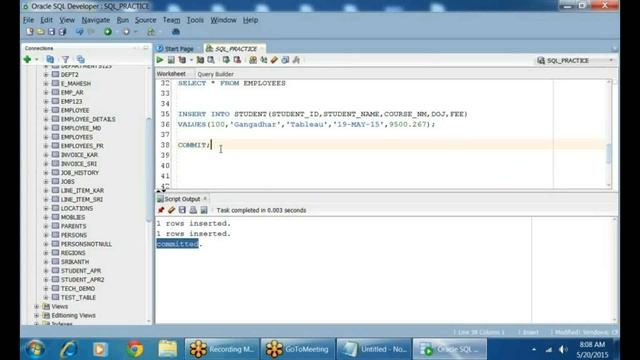Click the New file icon in main toolbar
The height and width of the screenshot is (360, 640).
29,31
